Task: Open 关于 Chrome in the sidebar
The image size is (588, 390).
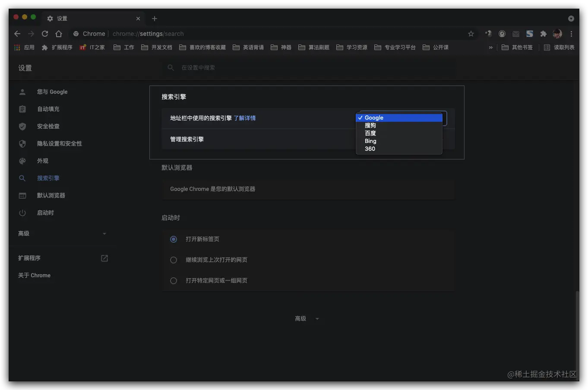Action: tap(34, 276)
